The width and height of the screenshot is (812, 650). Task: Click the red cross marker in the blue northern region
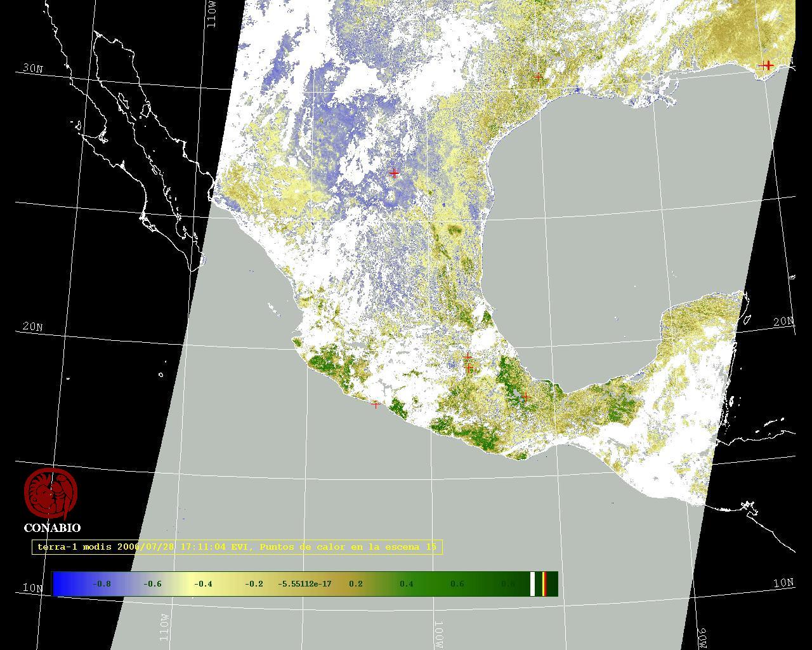click(x=394, y=173)
